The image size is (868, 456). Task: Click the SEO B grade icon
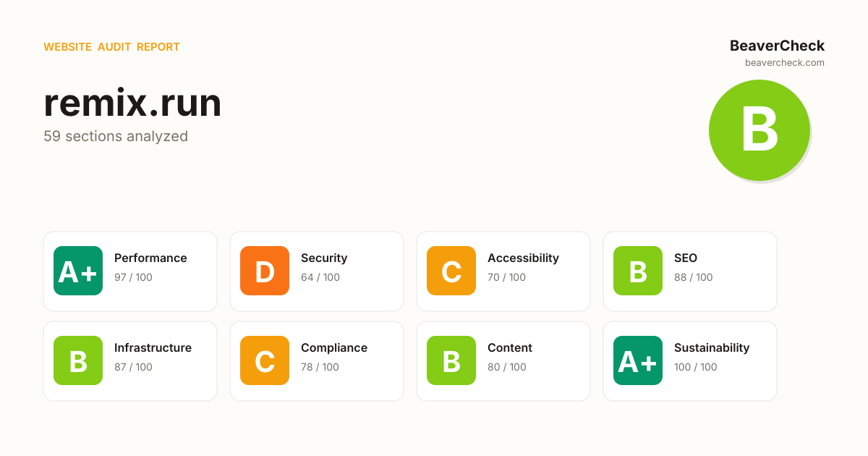click(638, 271)
